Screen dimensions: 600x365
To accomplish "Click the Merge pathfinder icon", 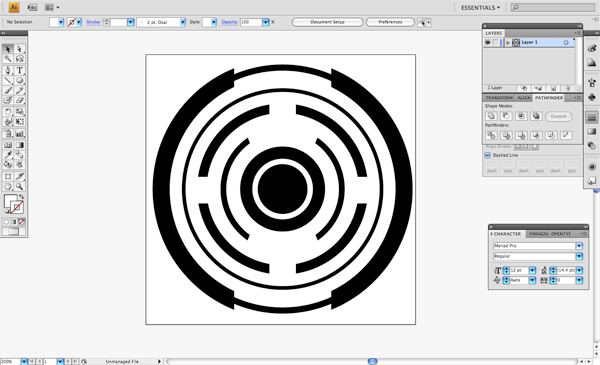I will pyautogui.click(x=521, y=135).
